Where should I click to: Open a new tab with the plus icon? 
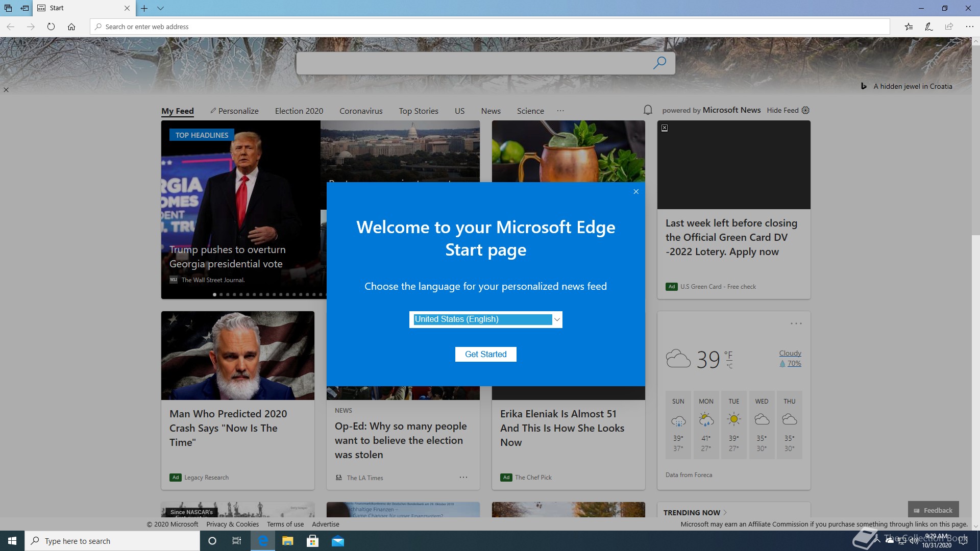tap(144, 8)
